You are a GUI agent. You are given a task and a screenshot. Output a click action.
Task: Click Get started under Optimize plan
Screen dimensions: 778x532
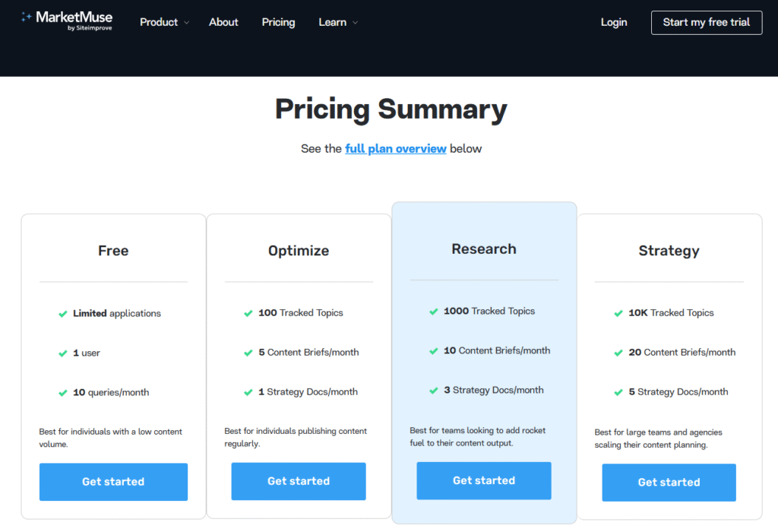pos(299,481)
